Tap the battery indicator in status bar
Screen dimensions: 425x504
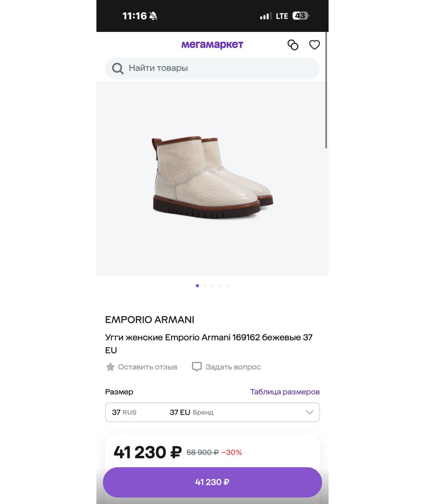[x=300, y=16]
